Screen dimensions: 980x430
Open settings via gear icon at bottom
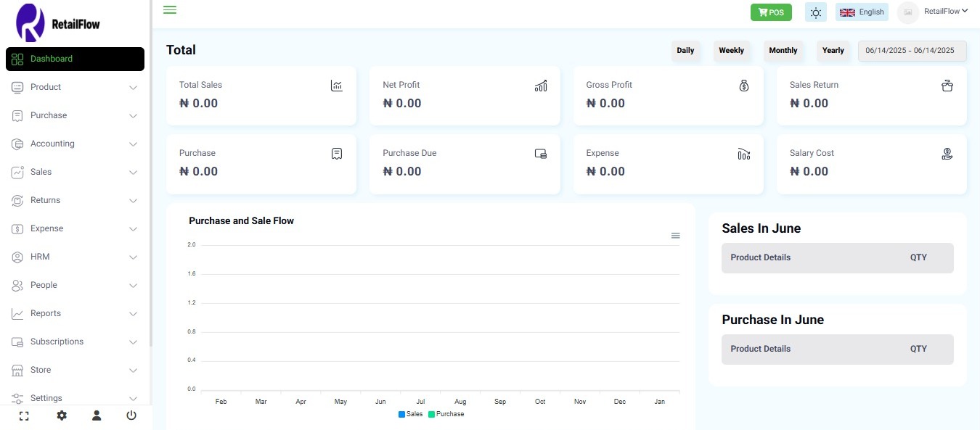[x=62, y=415]
